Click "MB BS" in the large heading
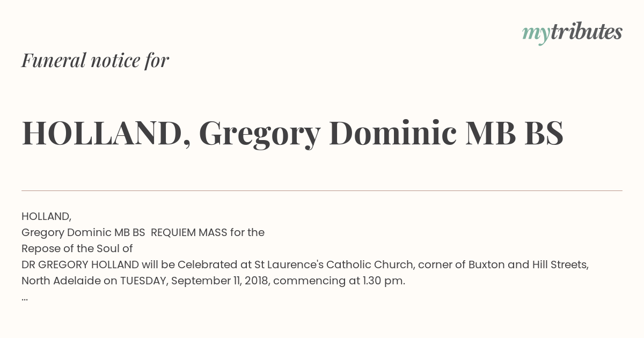Viewport: 644px width, 338px height. 514,133
